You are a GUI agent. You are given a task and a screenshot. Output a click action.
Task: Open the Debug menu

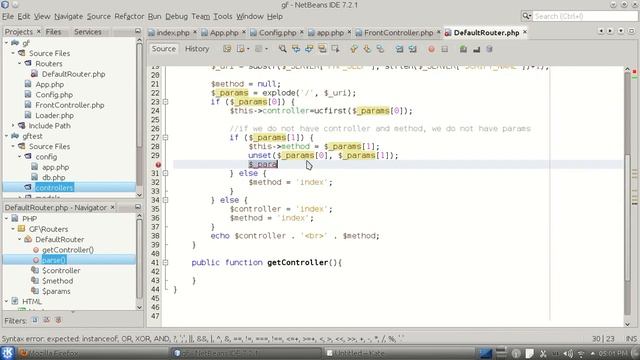(x=176, y=16)
